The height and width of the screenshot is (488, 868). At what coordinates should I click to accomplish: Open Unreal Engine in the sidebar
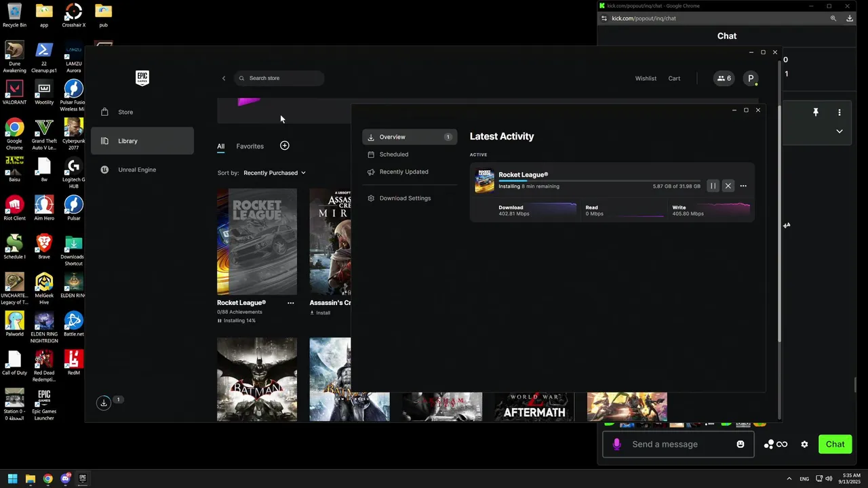pyautogui.click(x=142, y=169)
